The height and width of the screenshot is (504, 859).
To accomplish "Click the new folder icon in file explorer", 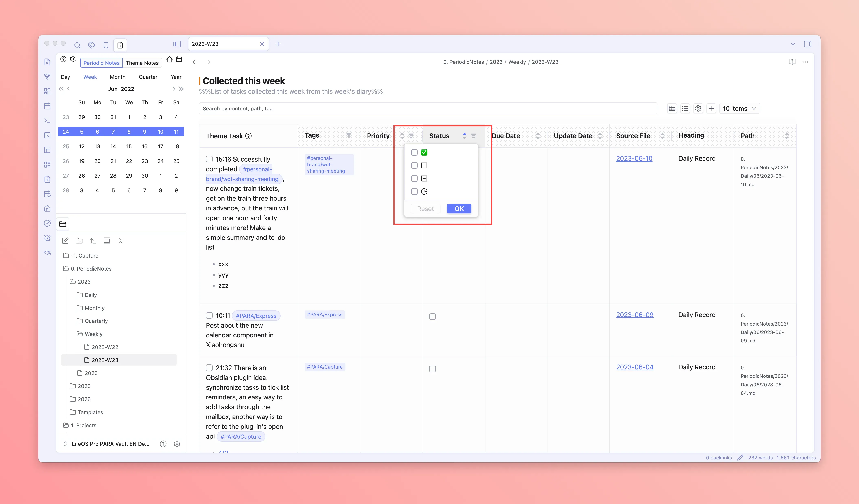I will (x=79, y=241).
